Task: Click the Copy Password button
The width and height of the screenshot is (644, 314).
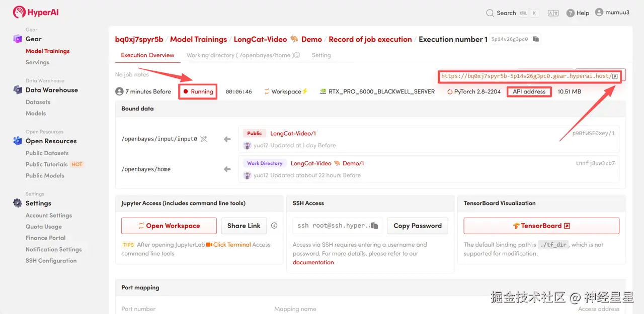Action: (x=418, y=226)
